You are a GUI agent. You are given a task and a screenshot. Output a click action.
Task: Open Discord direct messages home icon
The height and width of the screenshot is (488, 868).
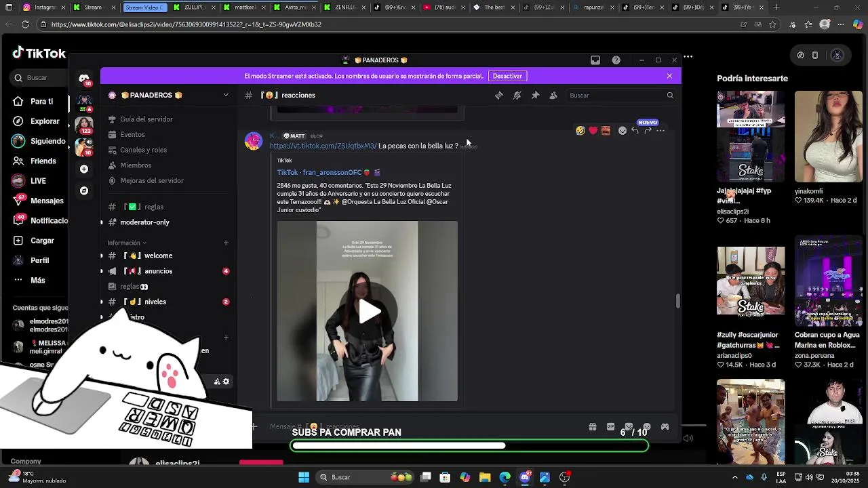click(84, 79)
